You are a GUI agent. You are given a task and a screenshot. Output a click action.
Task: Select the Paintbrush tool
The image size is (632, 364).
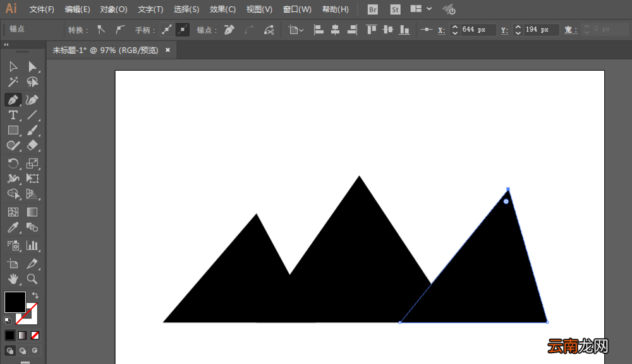pyautogui.click(x=32, y=130)
